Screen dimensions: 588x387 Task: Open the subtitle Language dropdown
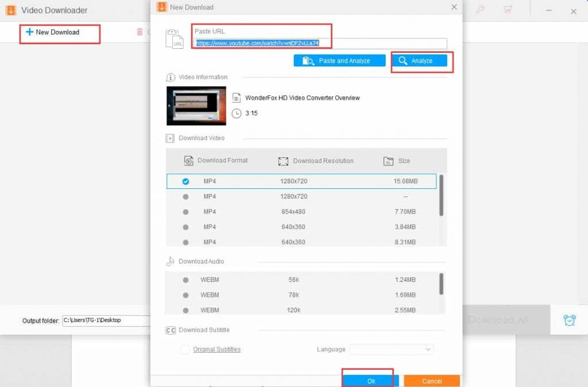click(392, 350)
